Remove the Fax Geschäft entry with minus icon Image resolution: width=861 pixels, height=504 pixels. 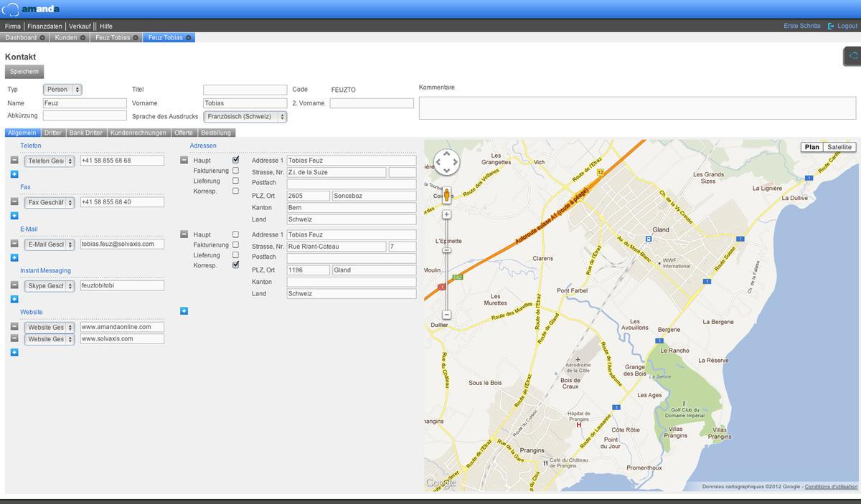tap(14, 202)
